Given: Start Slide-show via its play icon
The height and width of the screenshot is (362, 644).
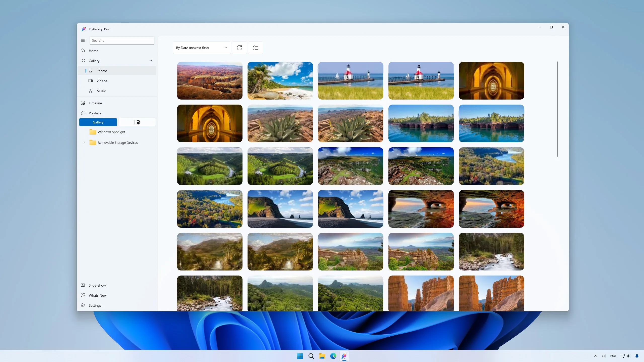Looking at the screenshot, I should 83,285.
